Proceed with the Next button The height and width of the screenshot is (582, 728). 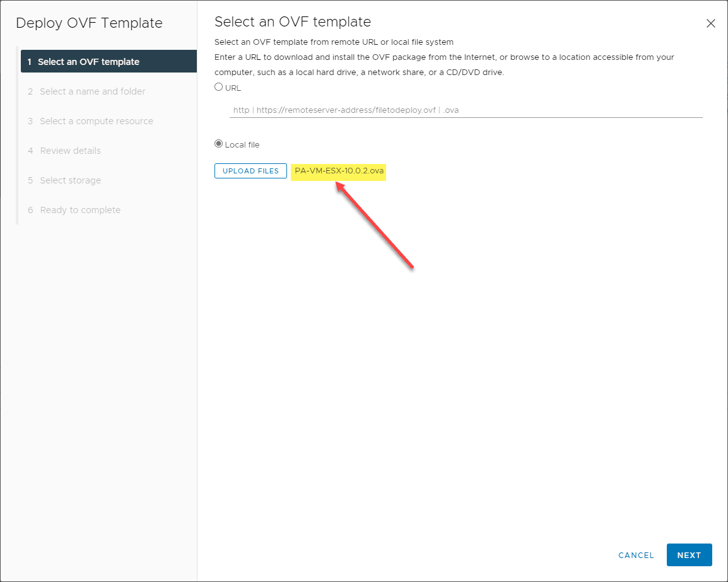pyautogui.click(x=689, y=556)
